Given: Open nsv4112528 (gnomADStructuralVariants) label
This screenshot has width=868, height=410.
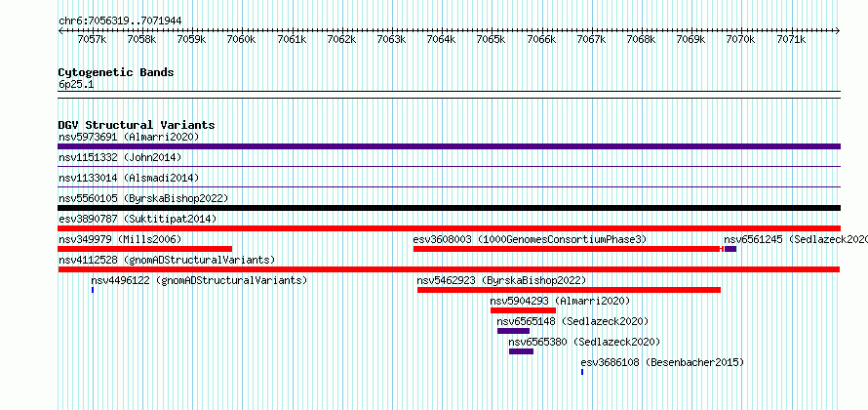Looking at the screenshot, I should click(x=167, y=260).
